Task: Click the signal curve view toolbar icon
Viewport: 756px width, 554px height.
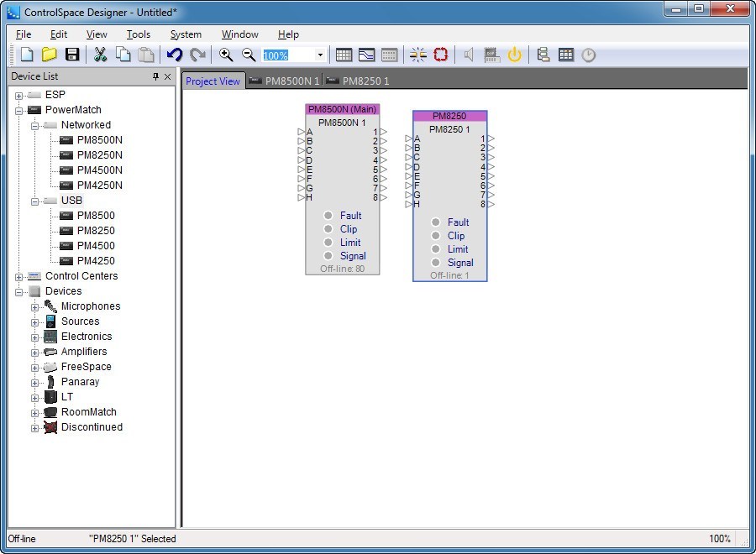Action: click(366, 55)
